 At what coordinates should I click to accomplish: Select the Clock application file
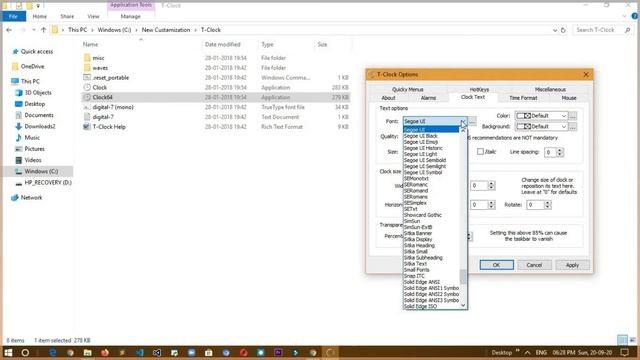click(x=100, y=87)
